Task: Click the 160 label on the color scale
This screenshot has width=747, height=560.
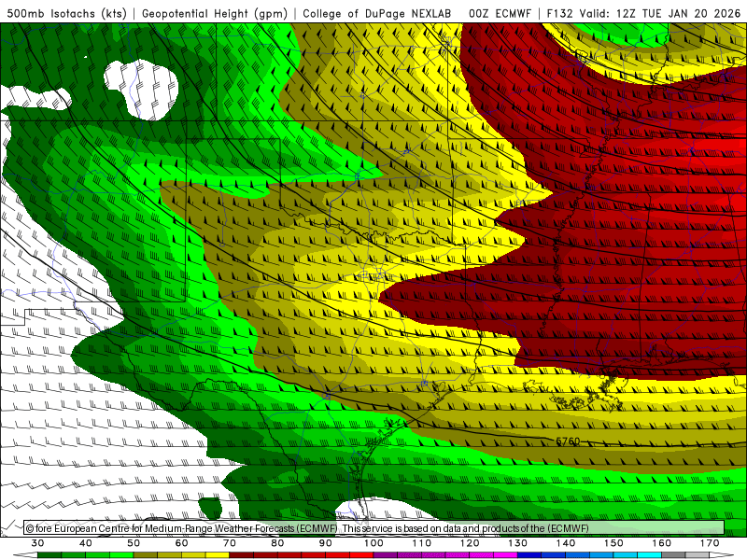Action: tap(662, 543)
